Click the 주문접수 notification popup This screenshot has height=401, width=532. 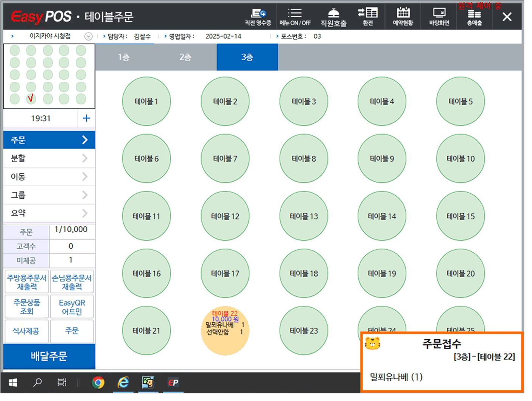point(442,362)
